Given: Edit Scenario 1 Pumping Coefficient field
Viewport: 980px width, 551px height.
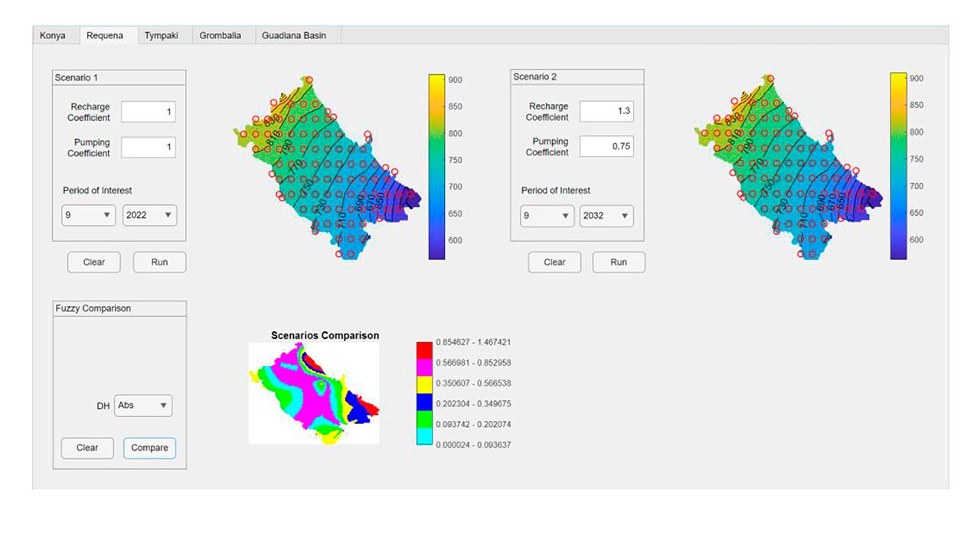Looking at the screenshot, I should click(149, 148).
